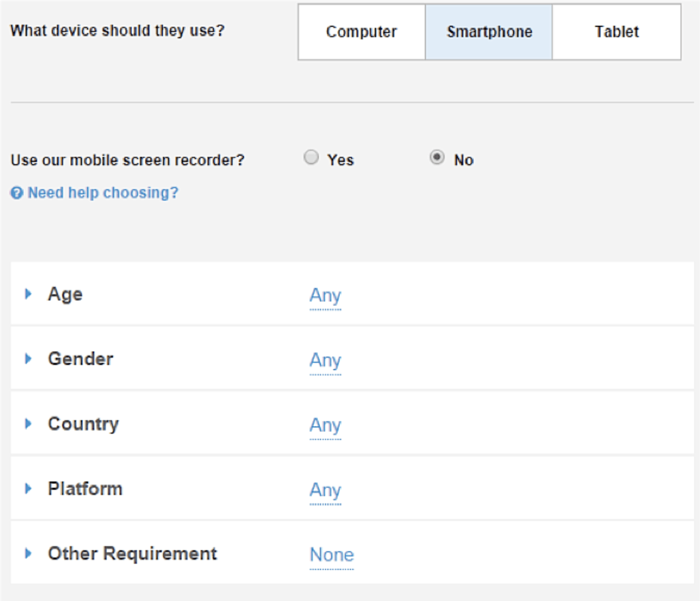This screenshot has width=700, height=601.
Task: Select Computer as the device
Action: tap(361, 32)
